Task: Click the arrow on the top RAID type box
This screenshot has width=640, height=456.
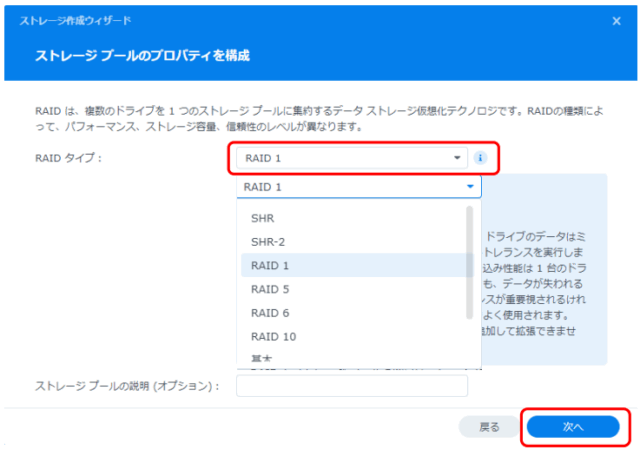Action: (x=457, y=158)
